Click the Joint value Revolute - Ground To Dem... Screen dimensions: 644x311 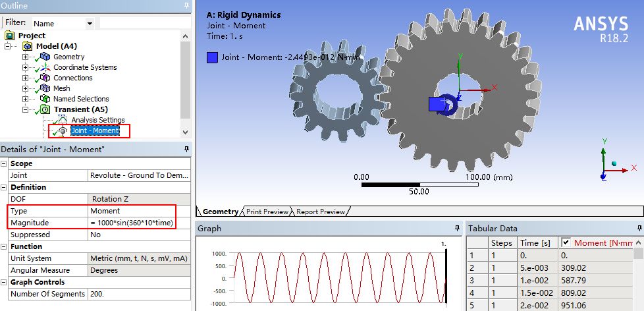[x=139, y=175]
